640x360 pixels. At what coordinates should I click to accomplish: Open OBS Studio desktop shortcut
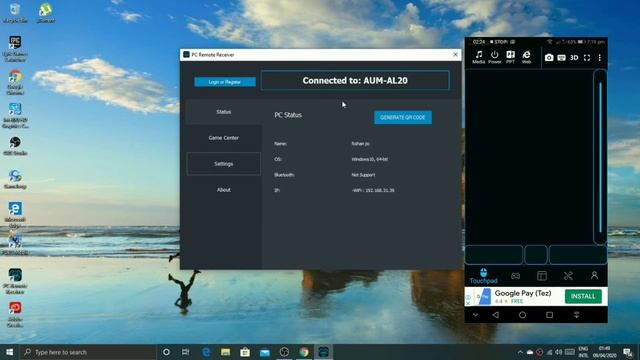15,146
